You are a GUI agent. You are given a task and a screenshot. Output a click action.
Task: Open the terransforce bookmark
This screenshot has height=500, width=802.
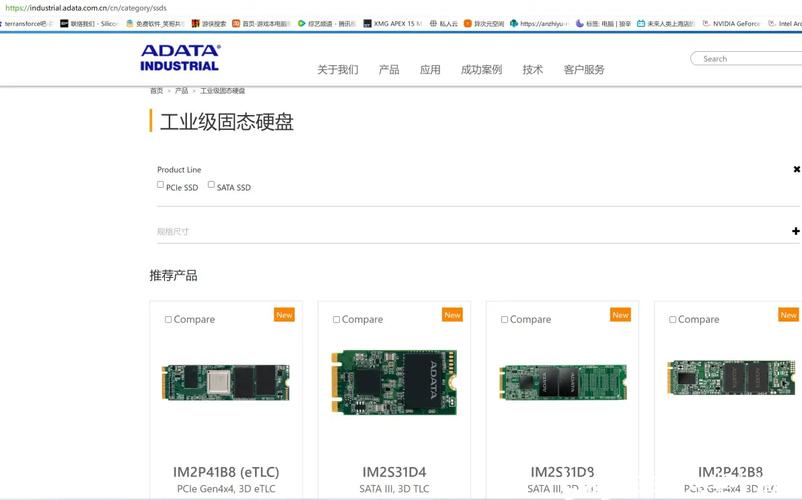[x=26, y=24]
